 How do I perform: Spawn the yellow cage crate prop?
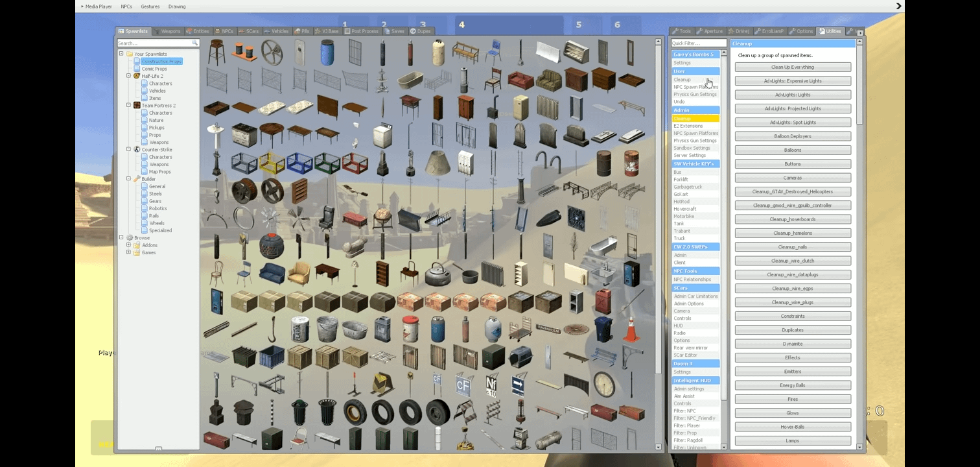(x=271, y=163)
